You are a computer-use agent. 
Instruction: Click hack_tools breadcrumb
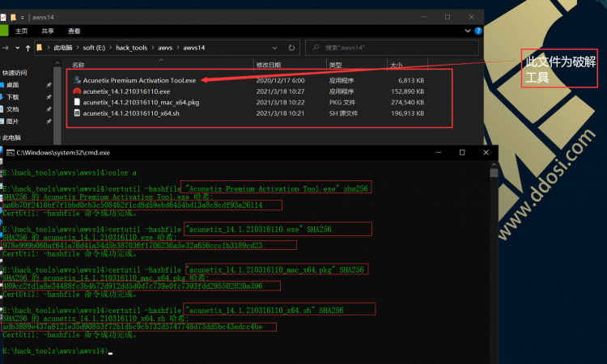(x=132, y=48)
